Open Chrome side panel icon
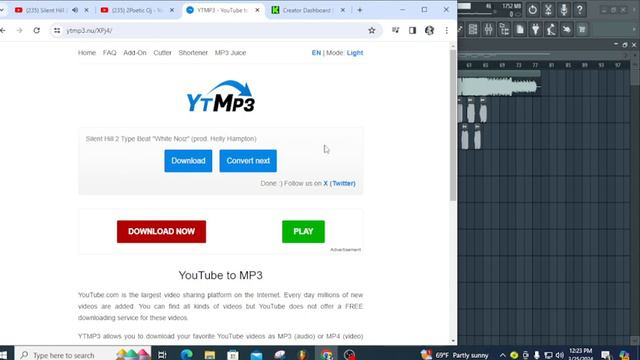This screenshot has height=360, width=640. pos(412,31)
